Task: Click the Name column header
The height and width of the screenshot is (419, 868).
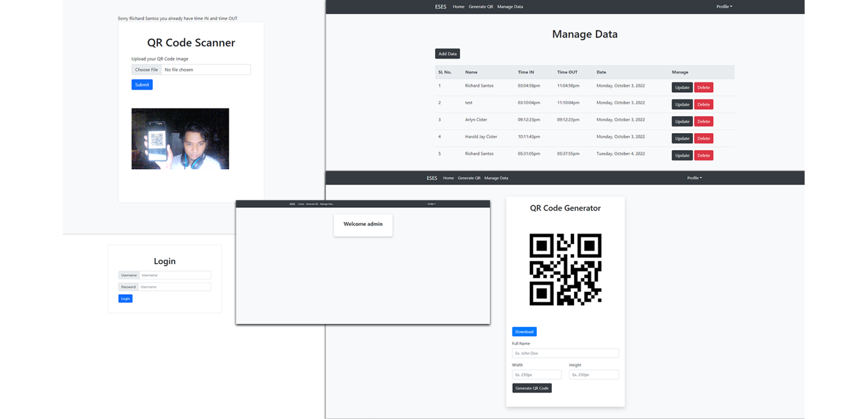Action: [471, 72]
